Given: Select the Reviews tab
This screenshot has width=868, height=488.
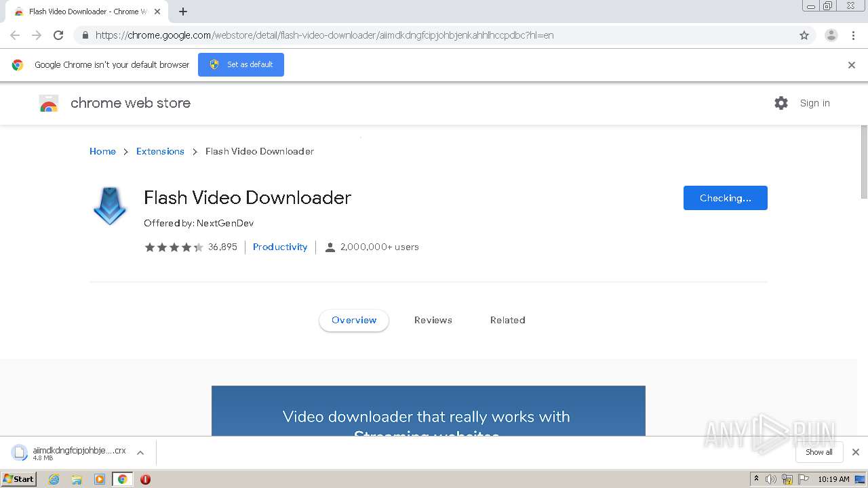Looking at the screenshot, I should [433, 320].
